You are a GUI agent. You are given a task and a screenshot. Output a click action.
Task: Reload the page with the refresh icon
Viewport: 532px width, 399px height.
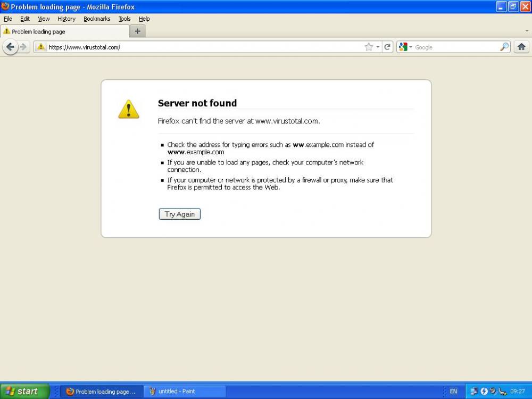click(387, 47)
